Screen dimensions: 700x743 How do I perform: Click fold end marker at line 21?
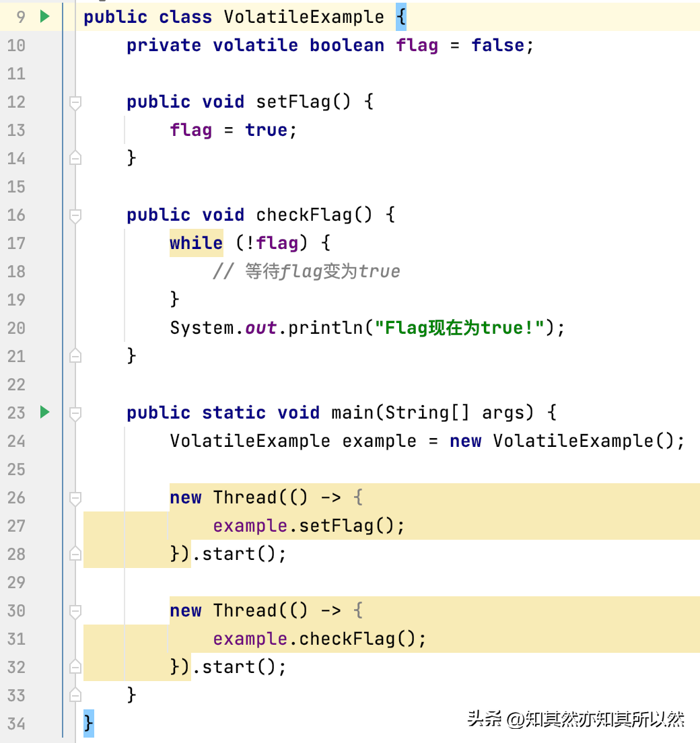75,355
